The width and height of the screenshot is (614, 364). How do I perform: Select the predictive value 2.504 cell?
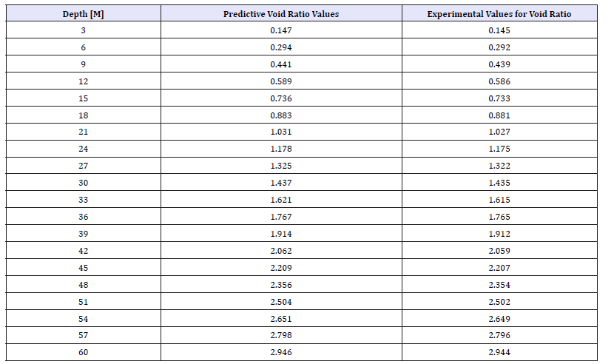(x=281, y=303)
